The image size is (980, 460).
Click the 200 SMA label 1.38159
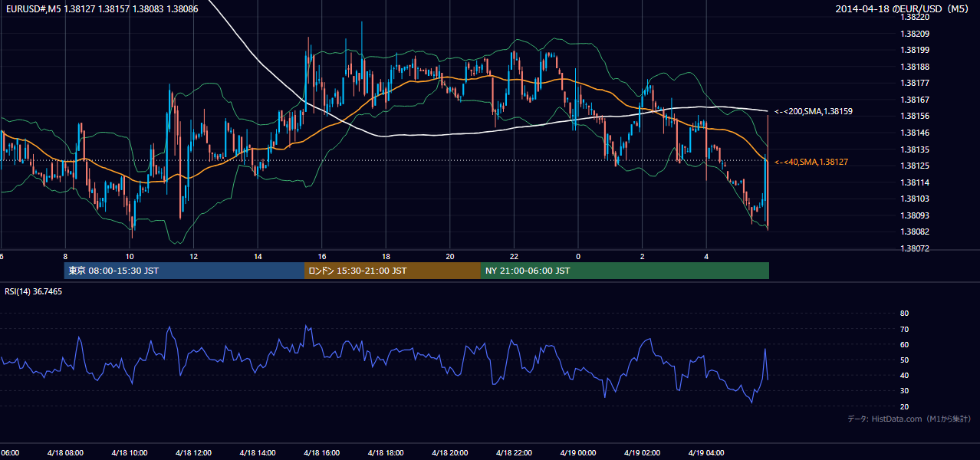(814, 111)
